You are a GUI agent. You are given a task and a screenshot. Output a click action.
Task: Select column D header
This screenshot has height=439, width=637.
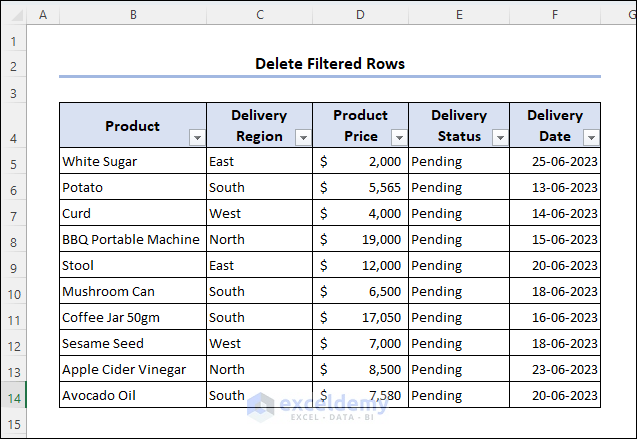[360, 16]
